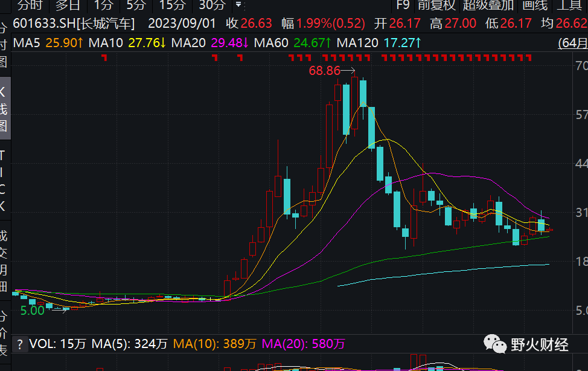Click the change value 1.99%(0.52)
Screen dimensions: 588x371
pyautogui.click(x=330, y=24)
